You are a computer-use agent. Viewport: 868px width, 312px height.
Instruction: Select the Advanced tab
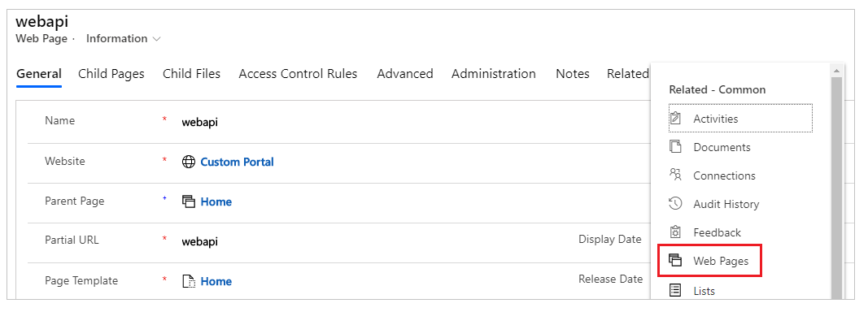coord(404,74)
